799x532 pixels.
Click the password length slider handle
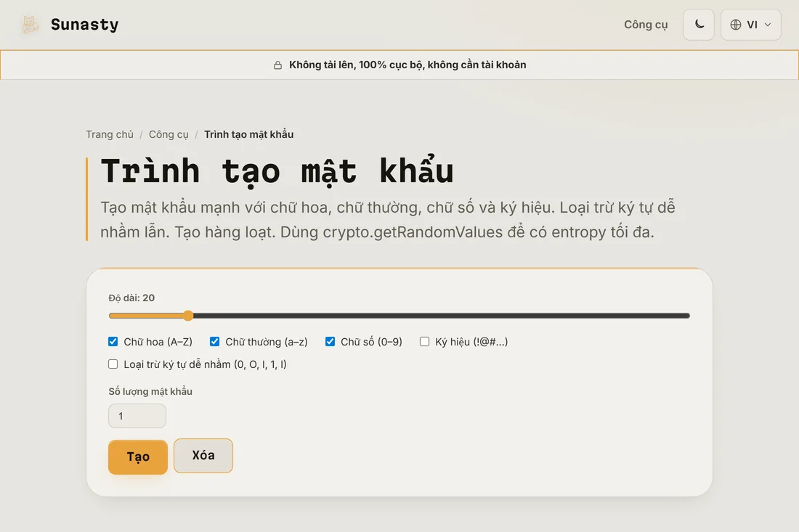click(x=188, y=316)
